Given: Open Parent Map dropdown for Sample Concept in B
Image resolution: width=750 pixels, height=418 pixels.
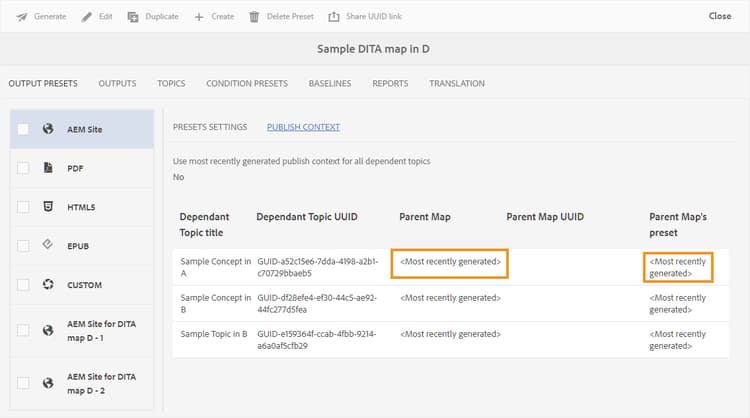Looking at the screenshot, I should coord(450,298).
